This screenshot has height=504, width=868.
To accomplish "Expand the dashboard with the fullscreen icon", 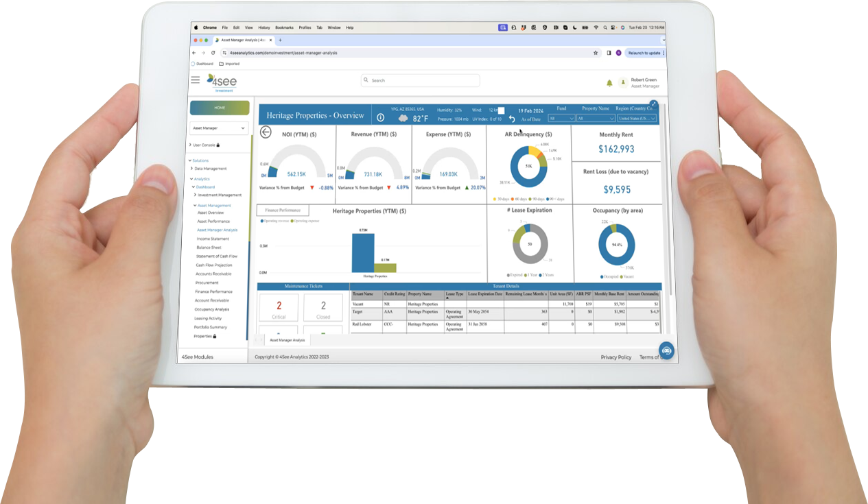I will [653, 104].
